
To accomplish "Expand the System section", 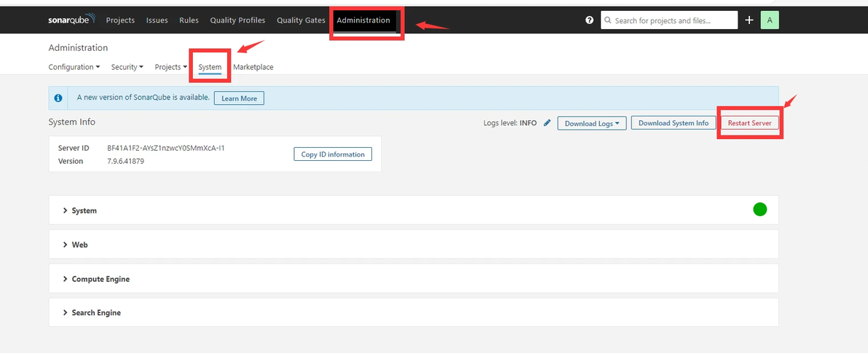I will click(x=414, y=210).
